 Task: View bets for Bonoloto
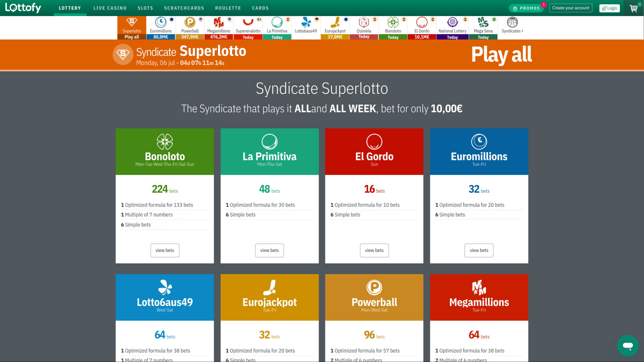coord(165,250)
